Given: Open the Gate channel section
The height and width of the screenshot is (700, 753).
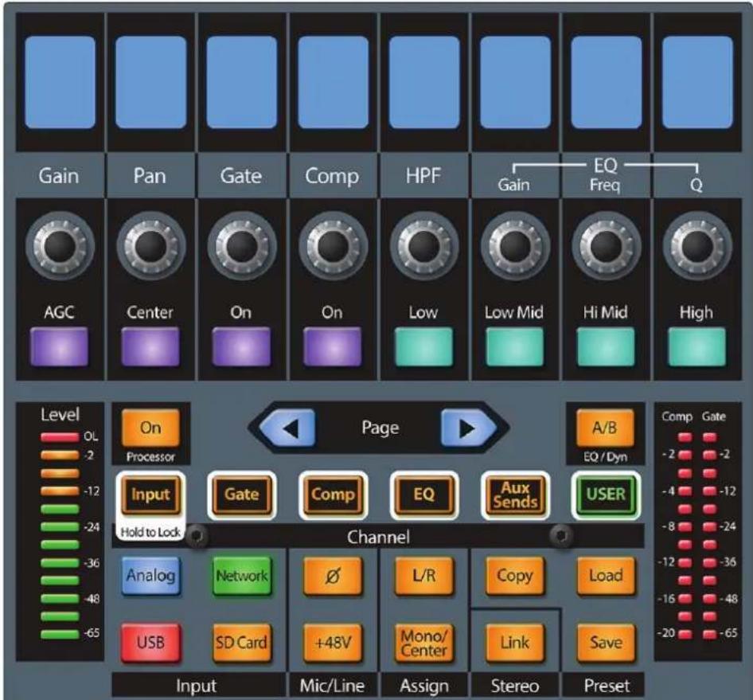Looking at the screenshot, I should coord(241,495).
